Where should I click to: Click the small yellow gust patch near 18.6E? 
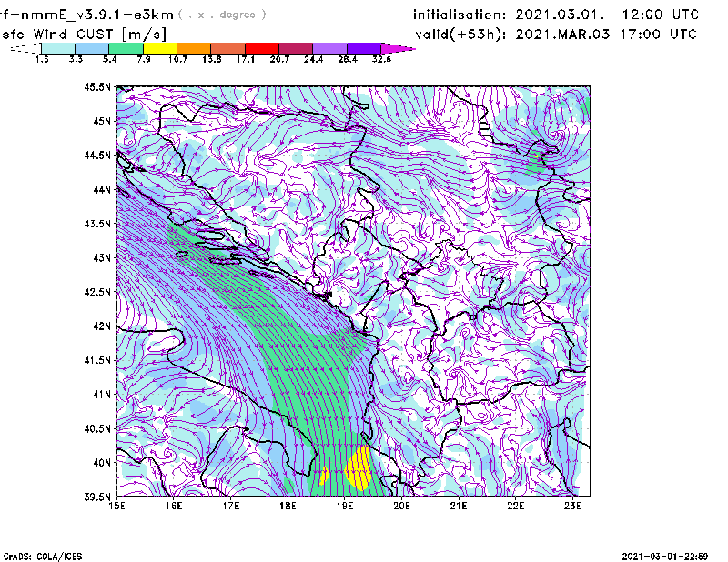coord(324,475)
